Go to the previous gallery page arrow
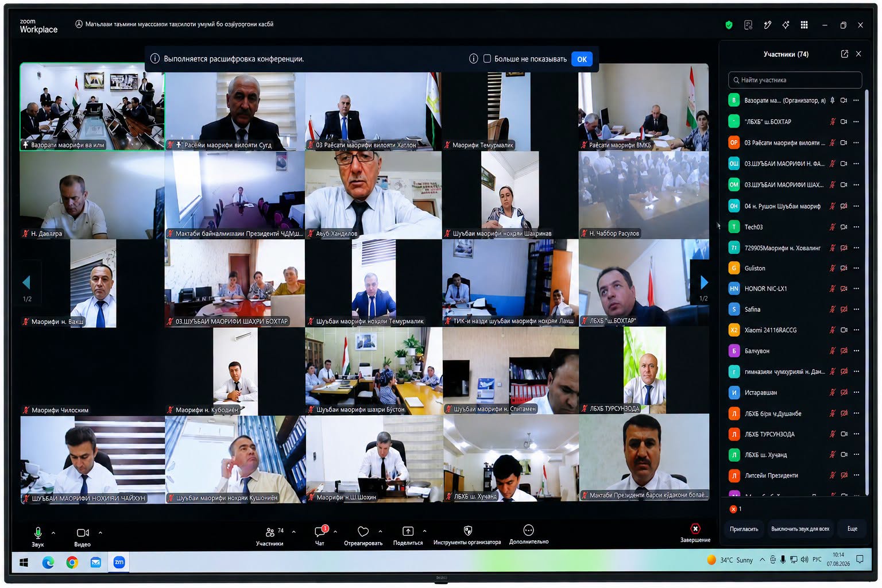 (26, 282)
